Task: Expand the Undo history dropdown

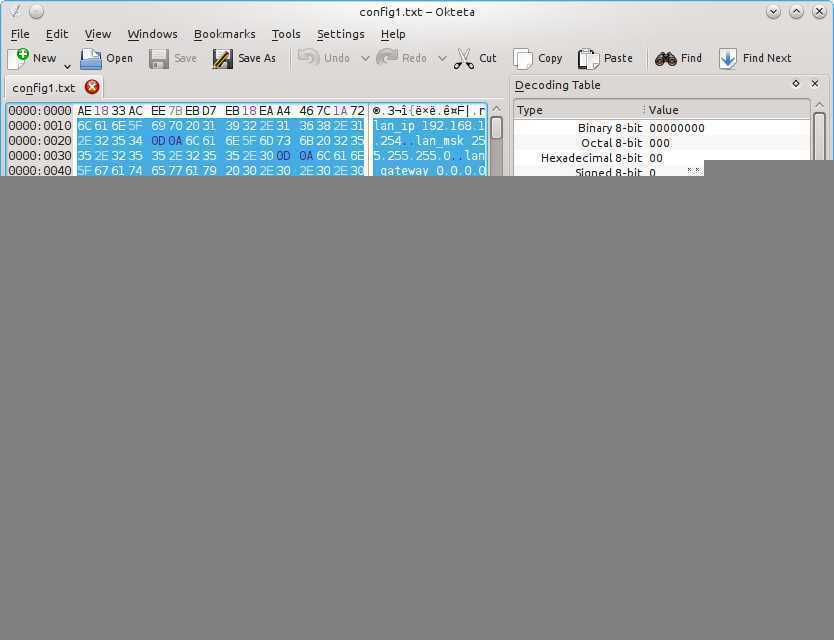Action: click(x=365, y=58)
